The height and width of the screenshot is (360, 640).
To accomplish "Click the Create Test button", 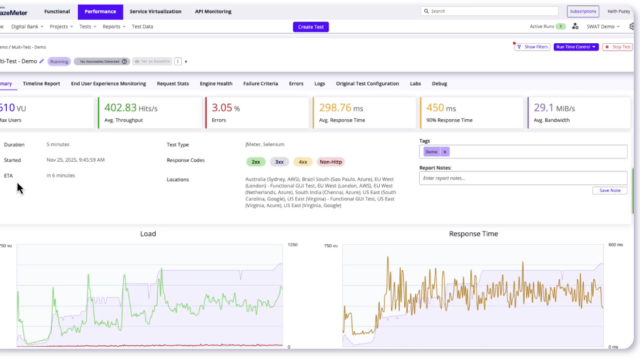I will [311, 27].
